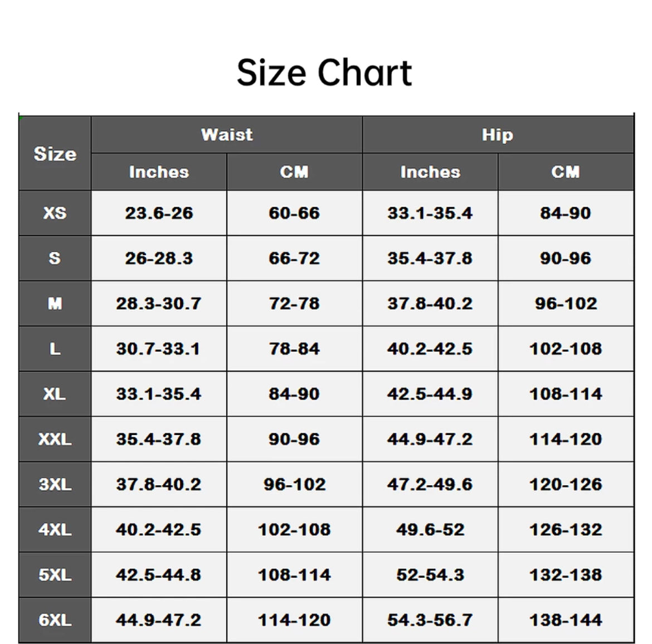Screen dimensions: 652x644
Task: Click the CM subheader under Hip
Action: coord(566,172)
